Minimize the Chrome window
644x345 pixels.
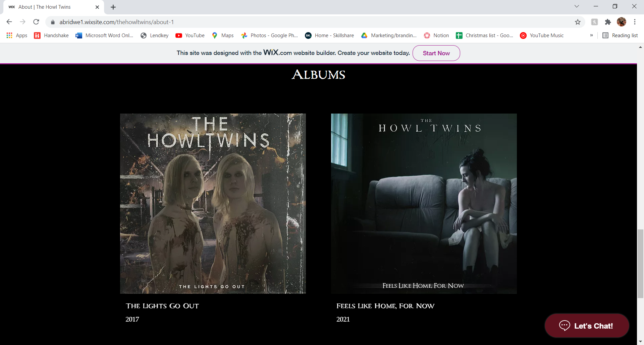pyautogui.click(x=596, y=6)
